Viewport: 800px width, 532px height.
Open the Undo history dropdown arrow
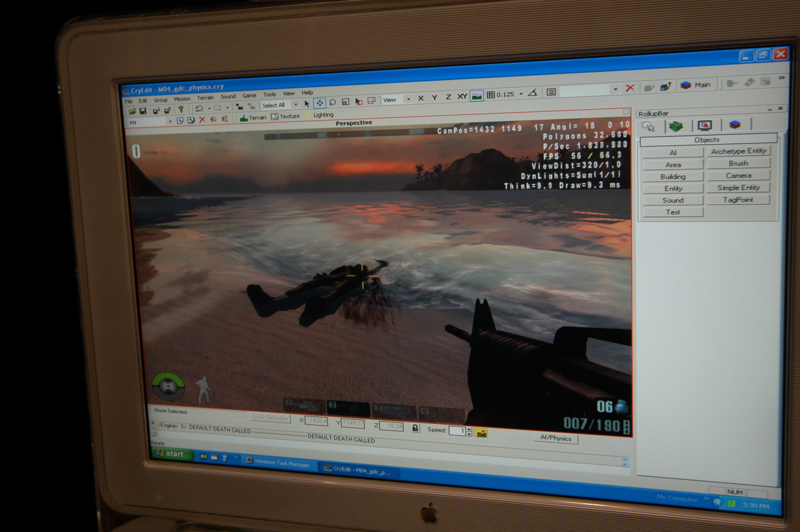(209, 109)
